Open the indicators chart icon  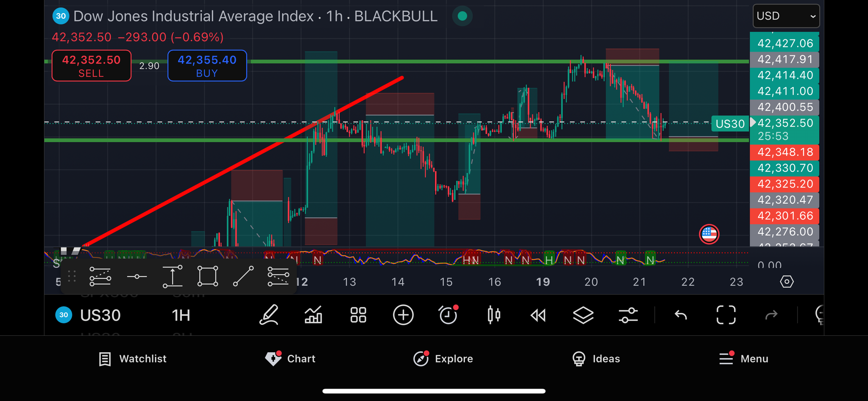point(314,315)
